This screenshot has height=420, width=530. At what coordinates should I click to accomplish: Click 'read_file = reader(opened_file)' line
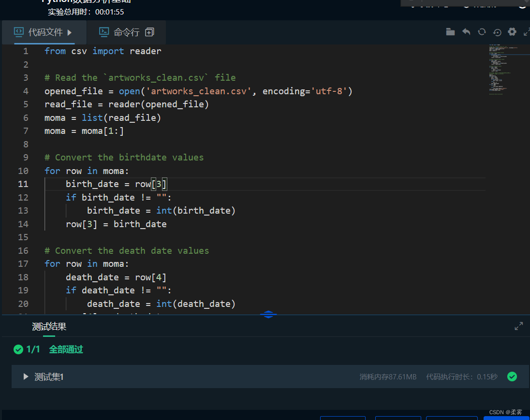[x=127, y=104]
